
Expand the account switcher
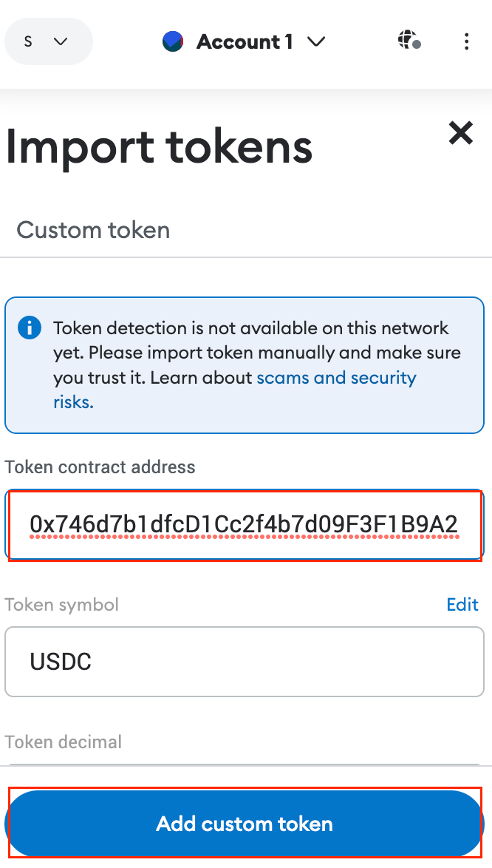[x=49, y=41]
